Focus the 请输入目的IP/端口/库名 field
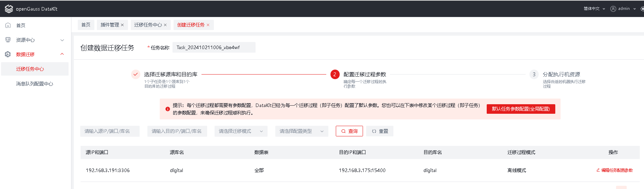Screen dimensions: 644x189 pos(177,131)
